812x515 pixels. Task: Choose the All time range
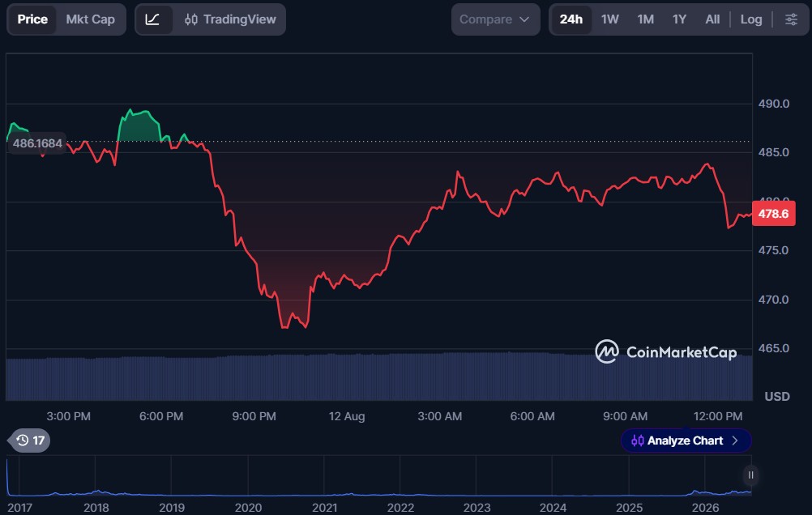(712, 19)
